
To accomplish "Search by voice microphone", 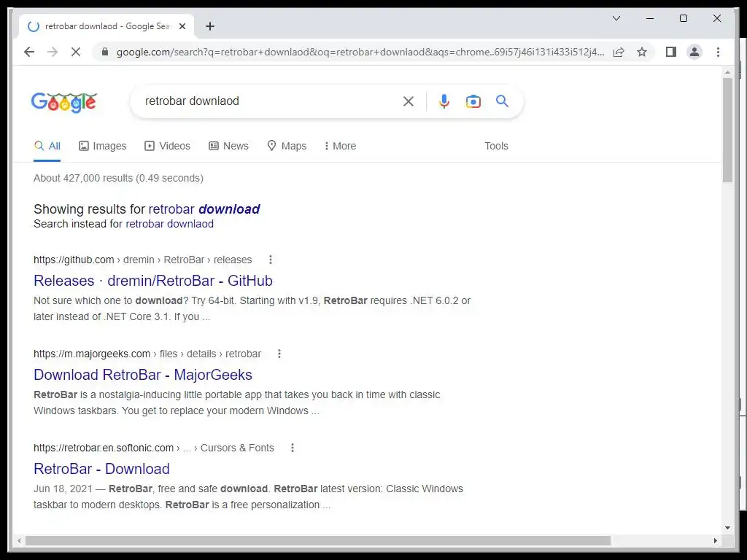I will tap(444, 101).
